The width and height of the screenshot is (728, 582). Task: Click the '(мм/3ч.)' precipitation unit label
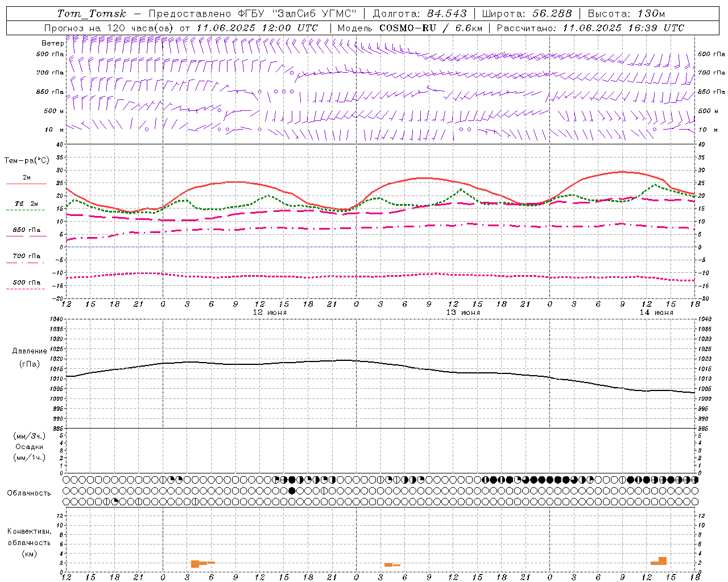pyautogui.click(x=29, y=436)
